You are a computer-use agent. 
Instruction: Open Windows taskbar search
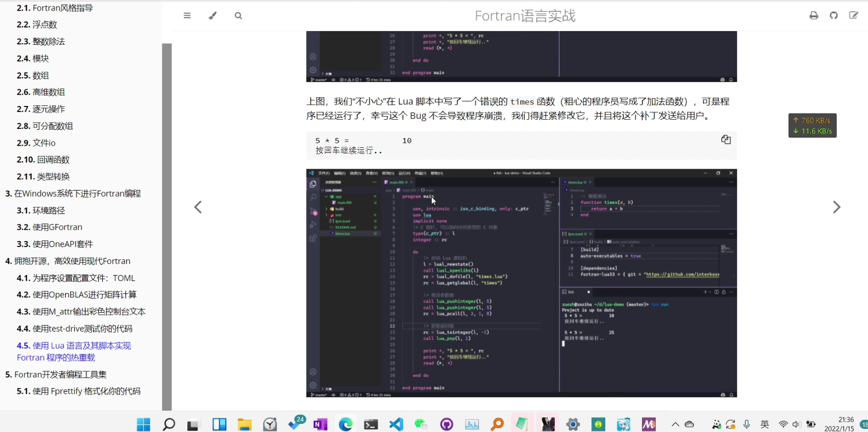click(x=169, y=424)
